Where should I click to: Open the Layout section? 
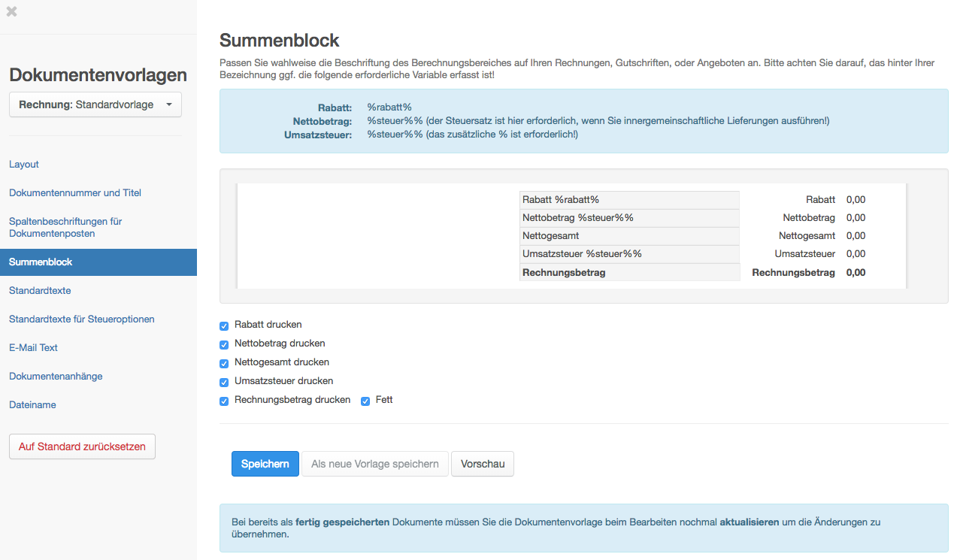(x=24, y=165)
